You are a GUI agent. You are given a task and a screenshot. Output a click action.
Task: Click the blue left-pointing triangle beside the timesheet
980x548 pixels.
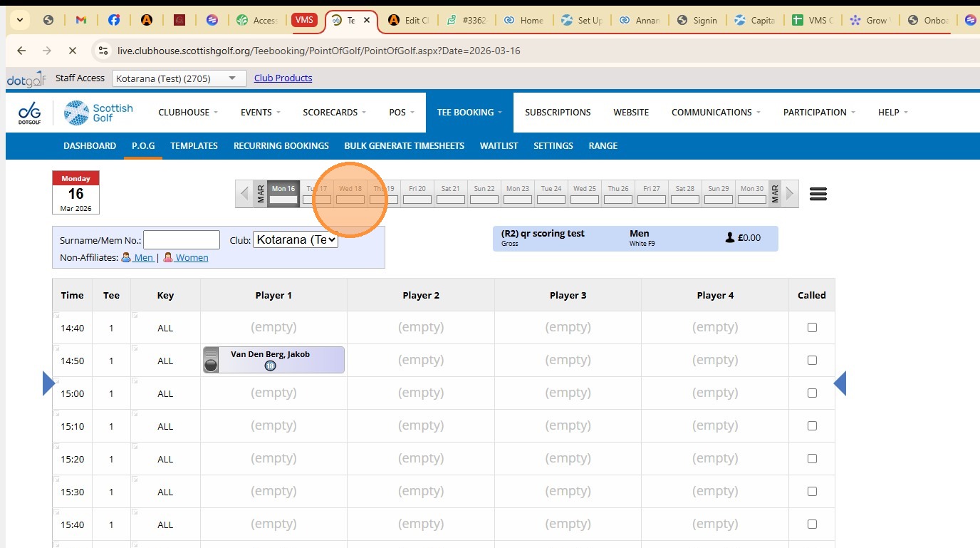[x=48, y=383]
